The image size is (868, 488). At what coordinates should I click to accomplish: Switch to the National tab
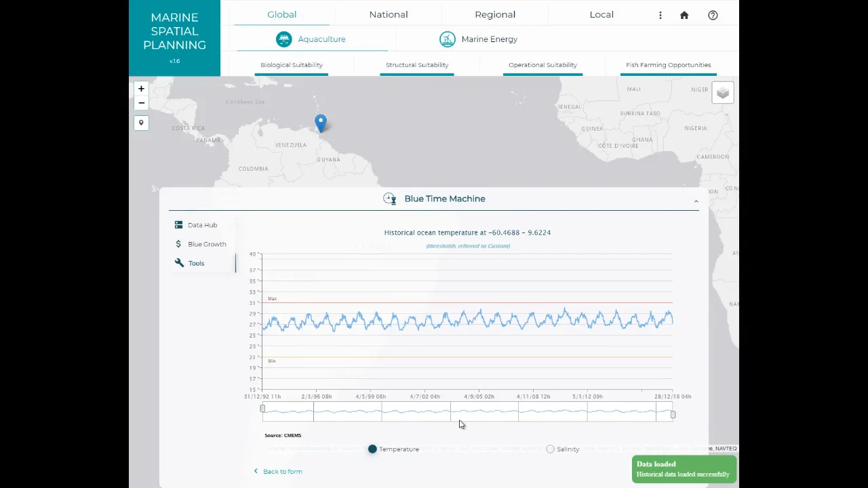[389, 14]
